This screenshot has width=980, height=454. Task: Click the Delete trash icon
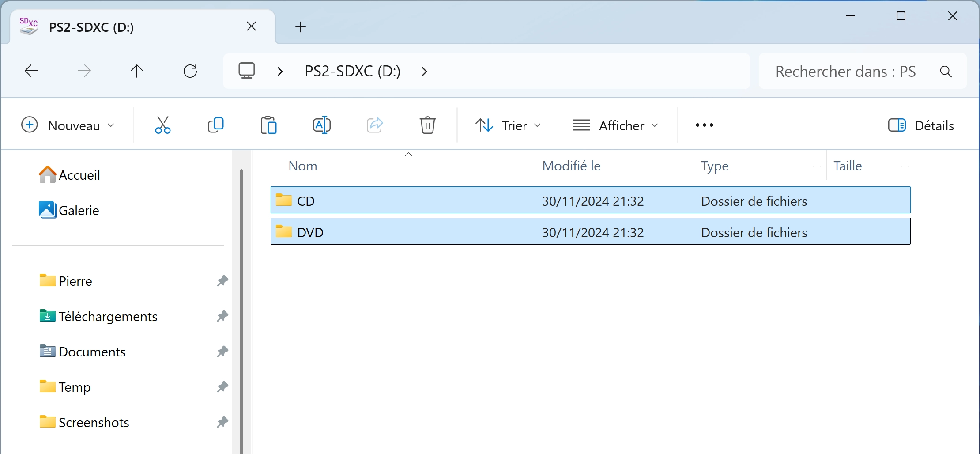tap(427, 125)
